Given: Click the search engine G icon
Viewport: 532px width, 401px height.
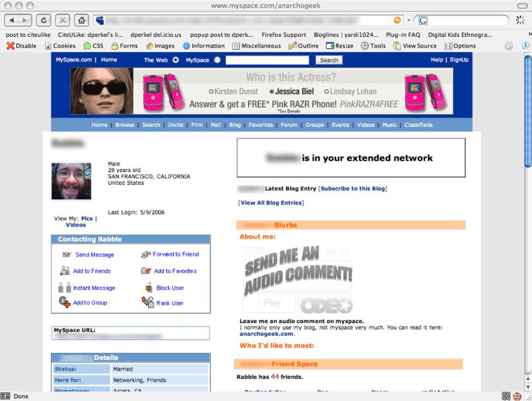Looking at the screenshot, I should 422,21.
